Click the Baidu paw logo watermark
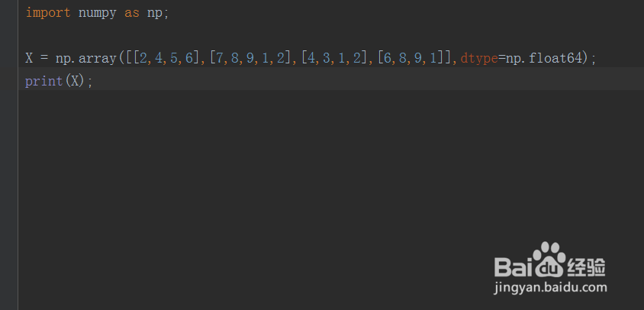This screenshot has height=310, width=644. [546, 259]
